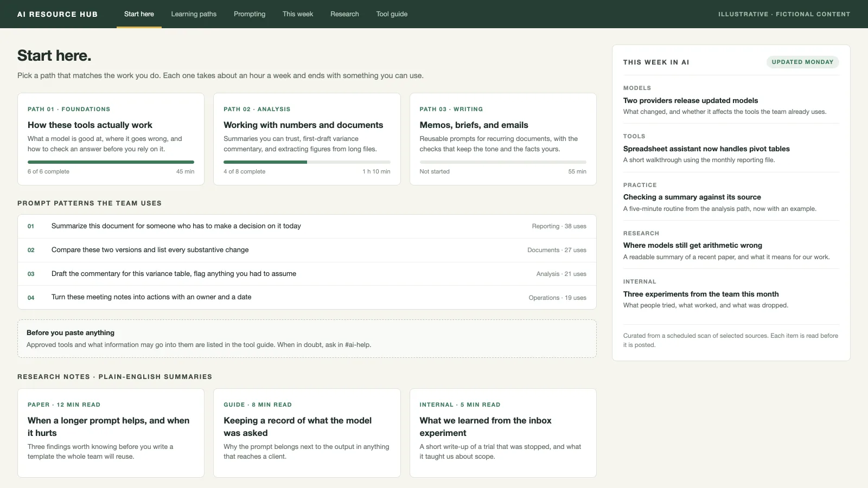Switch to the Prompting tab
Image resolution: width=868 pixels, height=488 pixels.
(x=250, y=14)
